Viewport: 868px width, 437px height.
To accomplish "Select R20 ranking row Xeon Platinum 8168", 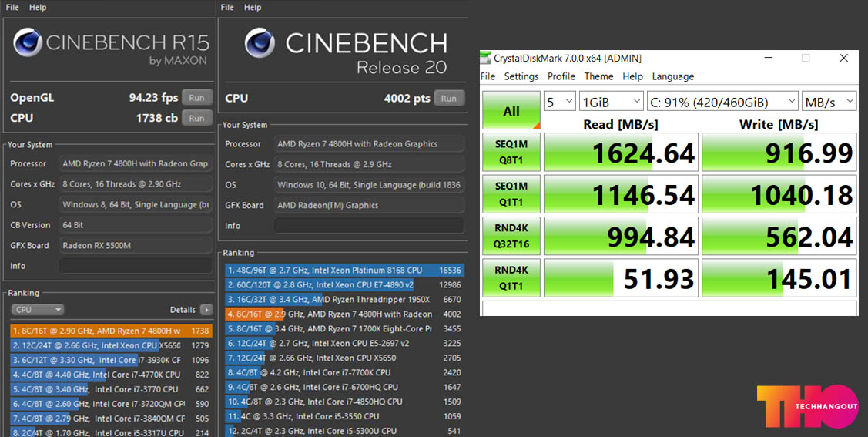I will [344, 271].
